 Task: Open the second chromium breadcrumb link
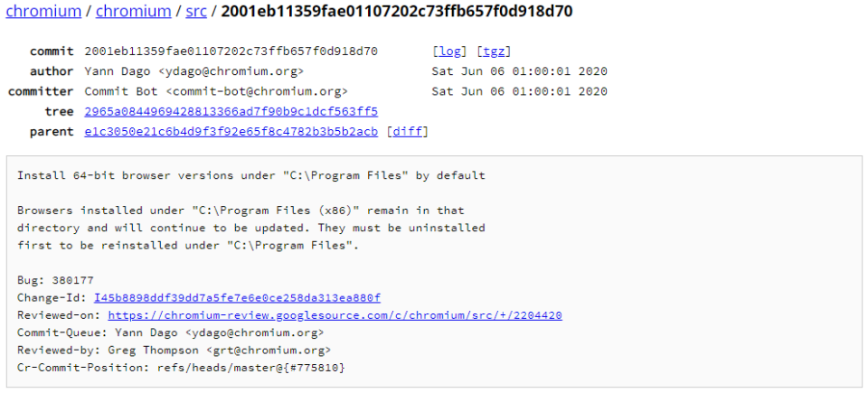click(x=133, y=12)
